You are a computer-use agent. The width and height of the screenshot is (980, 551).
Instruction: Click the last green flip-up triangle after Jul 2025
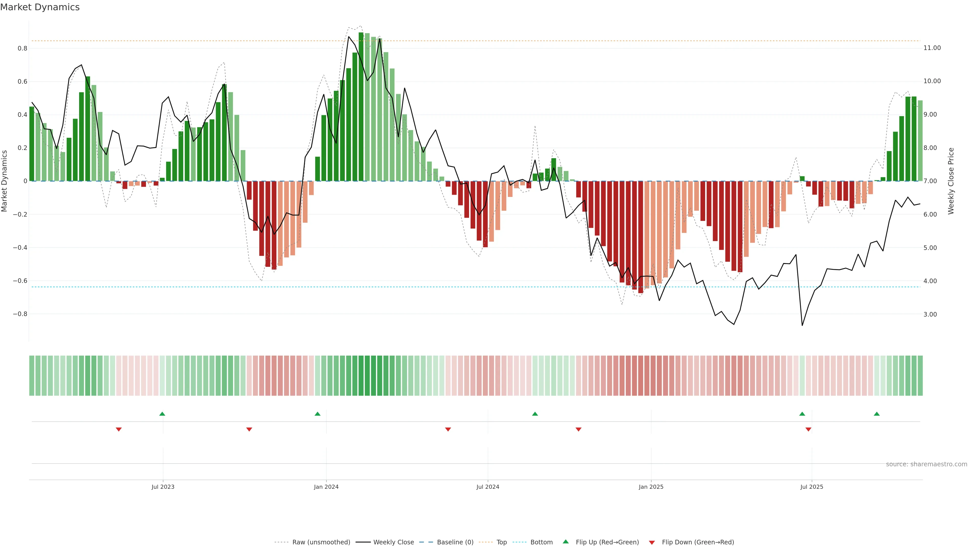tap(877, 414)
